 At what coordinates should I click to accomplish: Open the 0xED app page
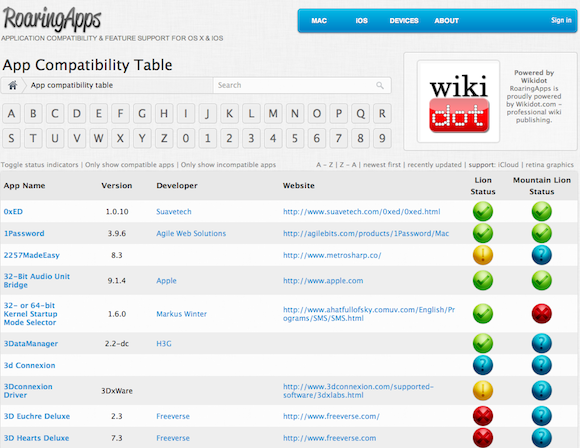pyautogui.click(x=13, y=212)
